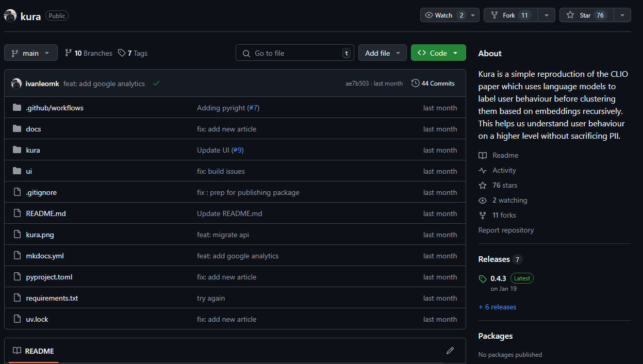Click the .gitignore file icon

pyautogui.click(x=17, y=192)
